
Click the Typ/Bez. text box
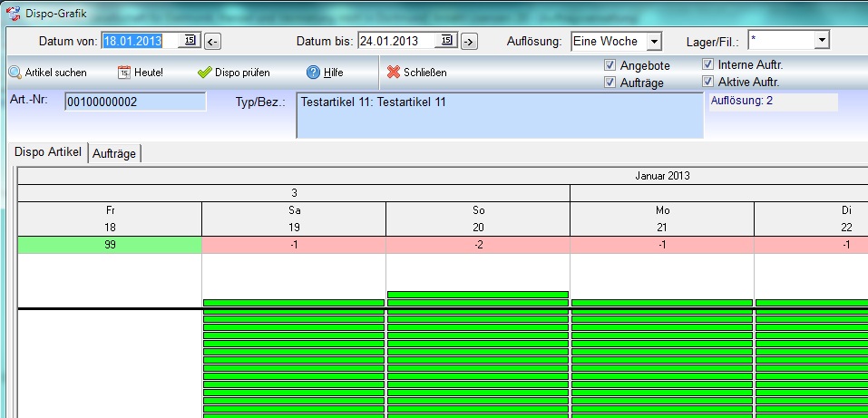tap(500, 115)
